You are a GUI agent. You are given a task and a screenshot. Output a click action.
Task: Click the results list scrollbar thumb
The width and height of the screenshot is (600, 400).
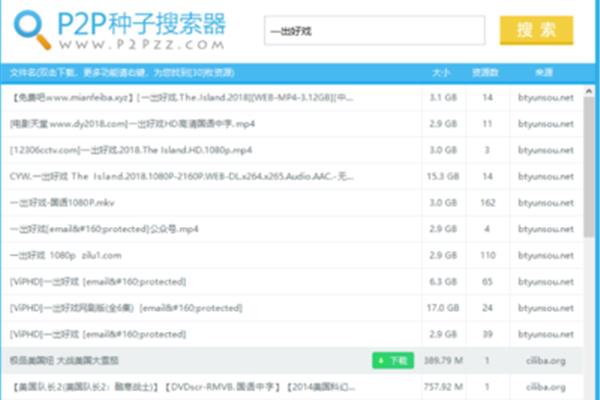pos(589,167)
